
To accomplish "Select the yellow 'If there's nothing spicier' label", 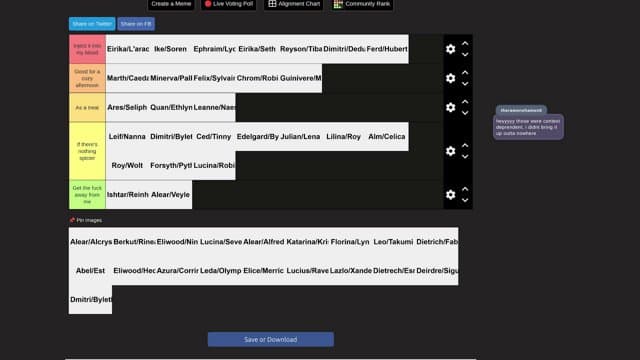I will tap(87, 151).
